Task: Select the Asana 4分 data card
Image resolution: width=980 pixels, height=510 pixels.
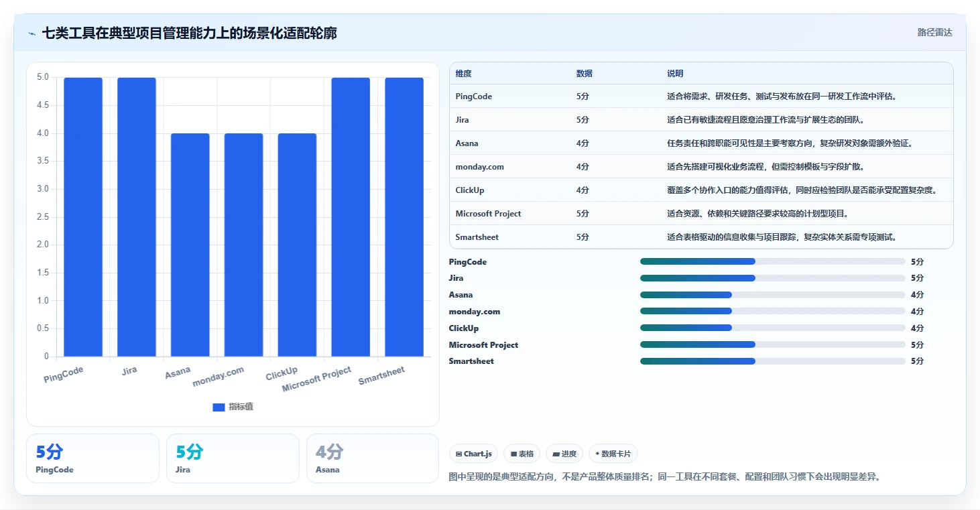Action: (373, 458)
